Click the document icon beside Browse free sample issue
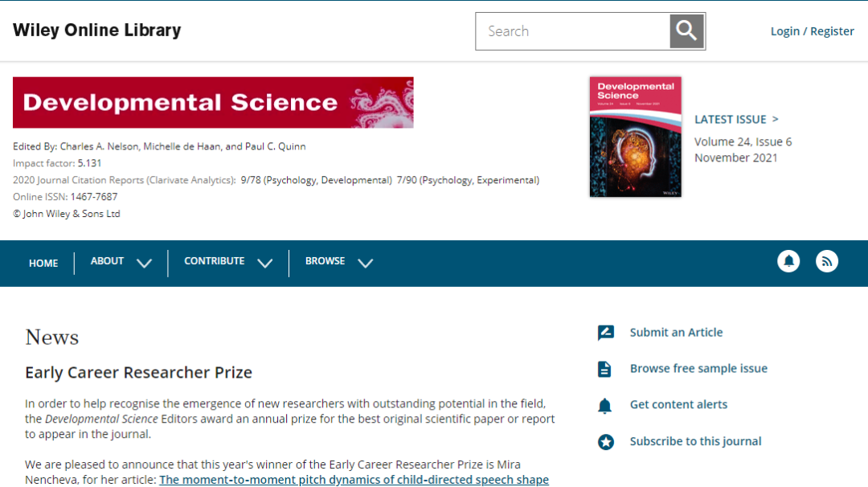 coord(605,369)
